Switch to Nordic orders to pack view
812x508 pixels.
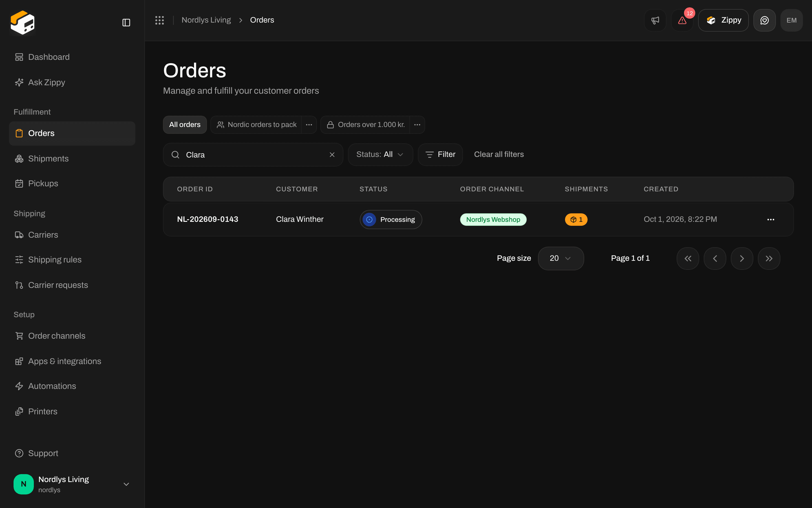click(257, 125)
